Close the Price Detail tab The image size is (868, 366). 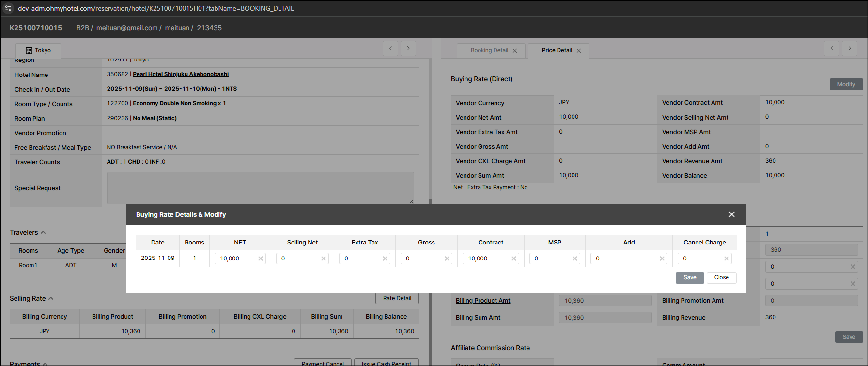click(x=579, y=51)
